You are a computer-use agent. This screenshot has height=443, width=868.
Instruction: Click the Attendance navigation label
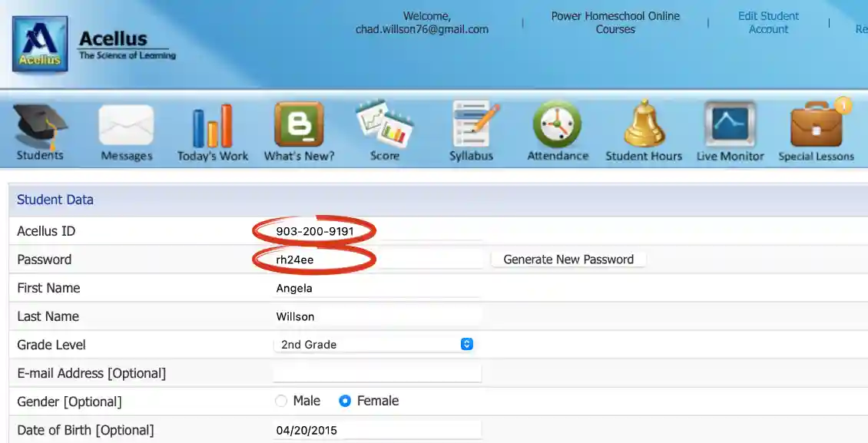558,156
